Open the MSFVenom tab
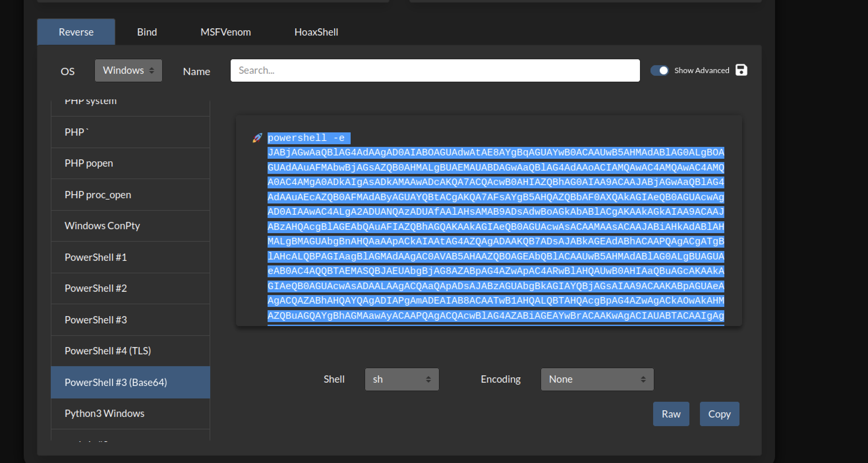The height and width of the screenshot is (463, 868). 225,32
